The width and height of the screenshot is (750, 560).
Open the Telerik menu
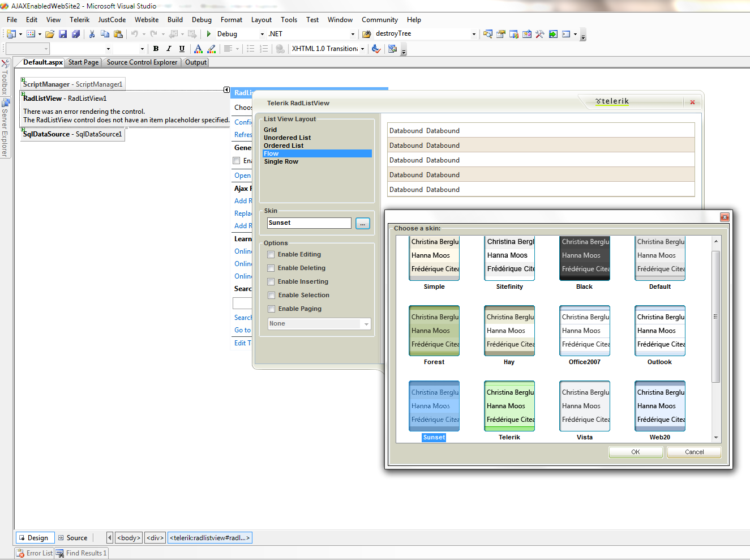pyautogui.click(x=79, y=20)
